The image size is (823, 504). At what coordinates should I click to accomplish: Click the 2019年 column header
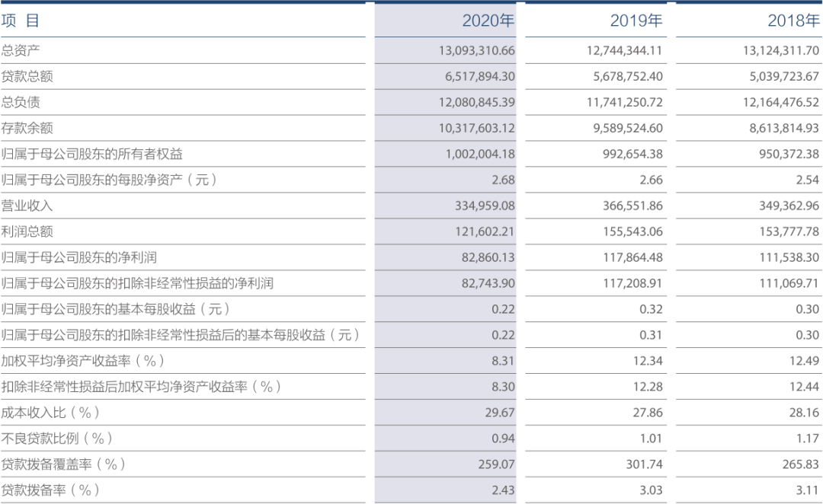click(x=636, y=21)
